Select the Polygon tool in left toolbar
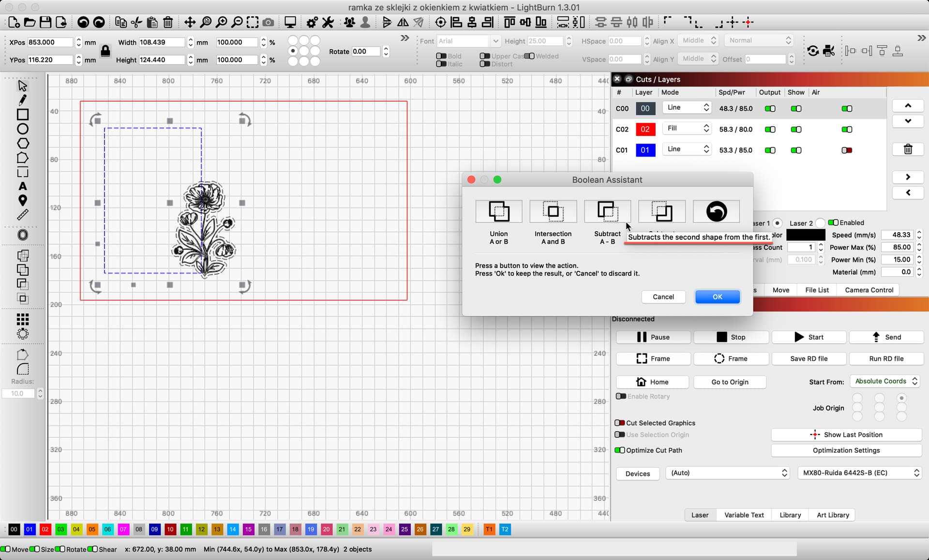This screenshot has height=560, width=929. pyautogui.click(x=22, y=144)
